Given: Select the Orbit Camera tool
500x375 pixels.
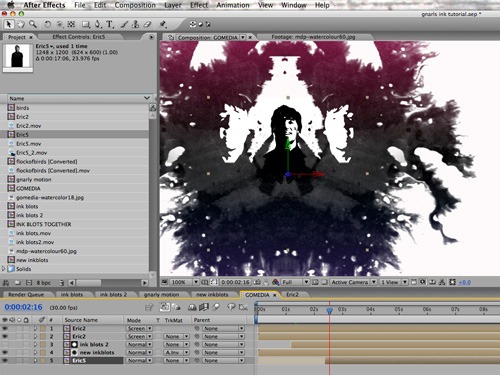Looking at the screenshot, I should (x=59, y=24).
